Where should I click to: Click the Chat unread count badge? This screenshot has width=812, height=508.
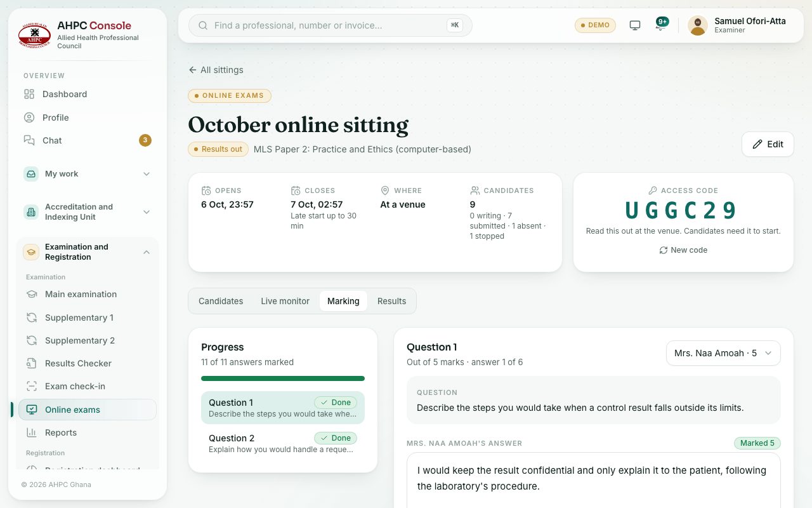coord(145,140)
